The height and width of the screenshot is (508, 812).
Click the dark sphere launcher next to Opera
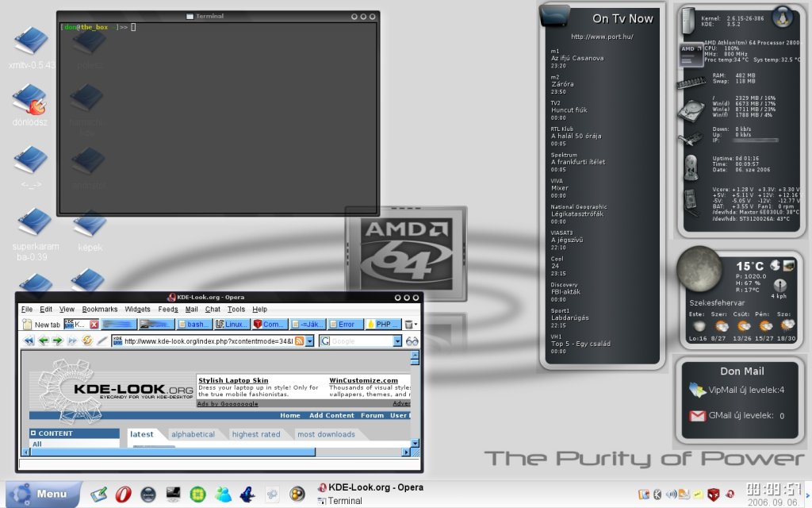coord(148,494)
